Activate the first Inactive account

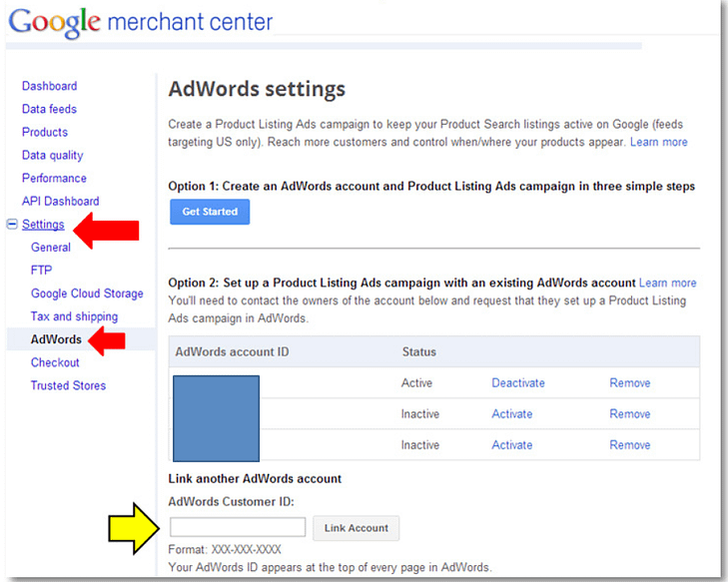pos(512,414)
